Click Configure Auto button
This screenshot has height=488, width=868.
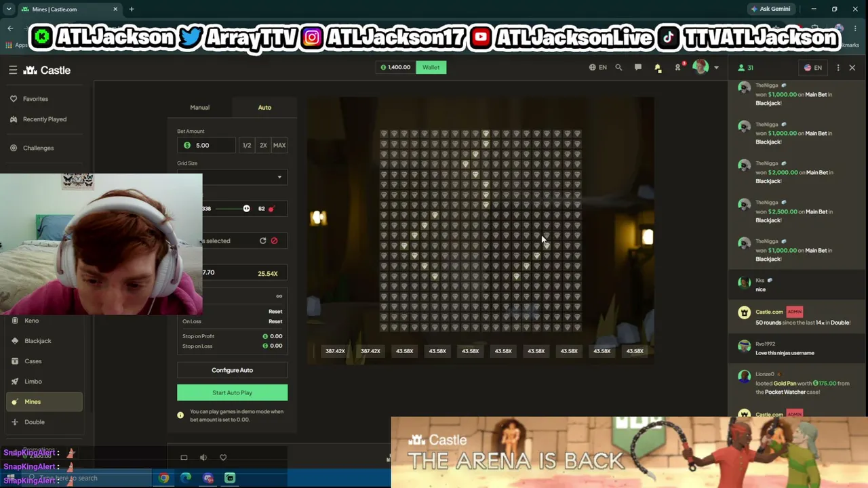[232, 370]
